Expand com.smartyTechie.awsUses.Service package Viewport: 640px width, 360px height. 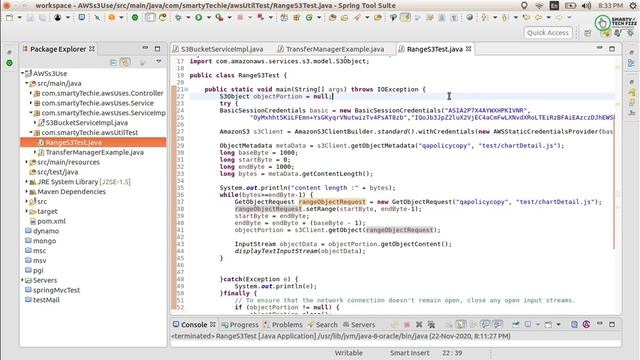(x=31, y=103)
